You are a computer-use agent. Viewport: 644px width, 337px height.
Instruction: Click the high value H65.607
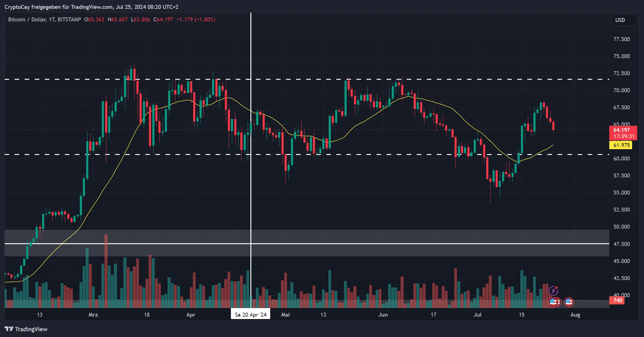click(118, 19)
